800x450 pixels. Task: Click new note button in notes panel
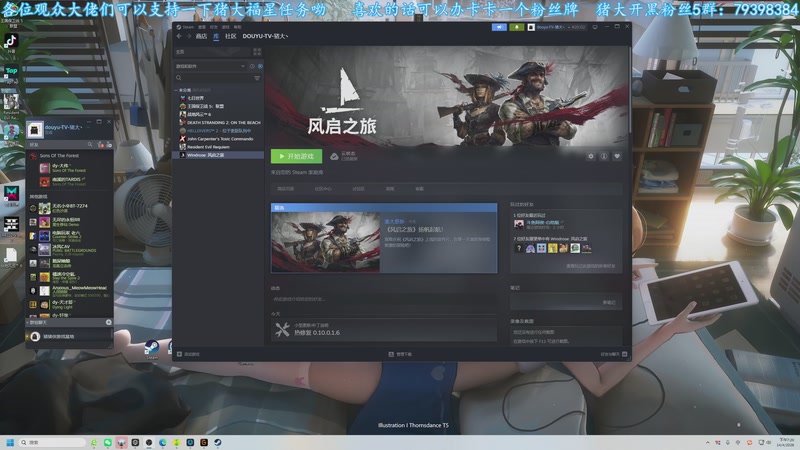609,303
